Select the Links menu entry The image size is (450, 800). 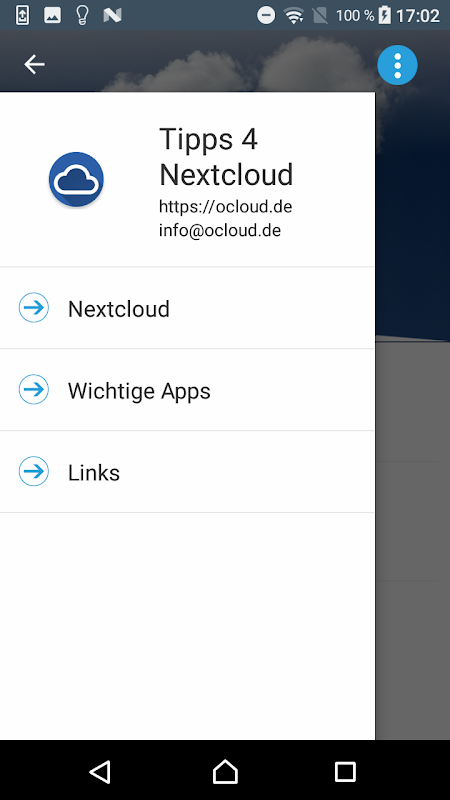(x=187, y=472)
